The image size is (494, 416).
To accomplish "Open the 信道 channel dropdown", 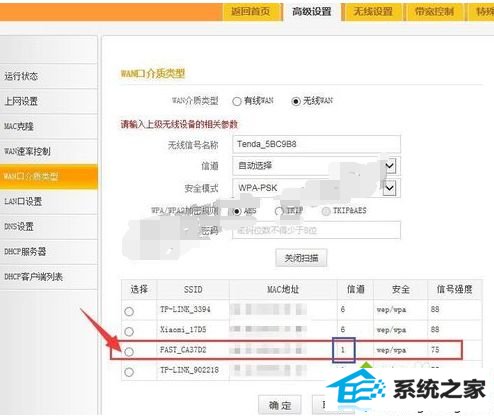I will 316,166.
